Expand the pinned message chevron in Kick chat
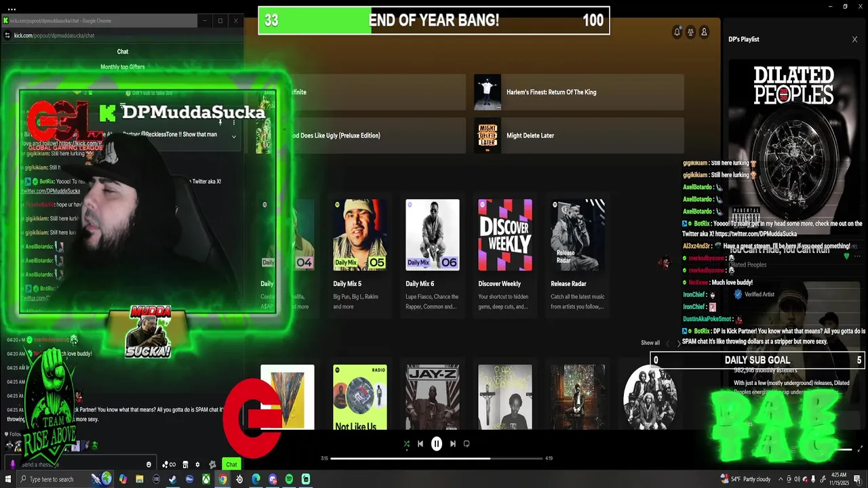 234,137
